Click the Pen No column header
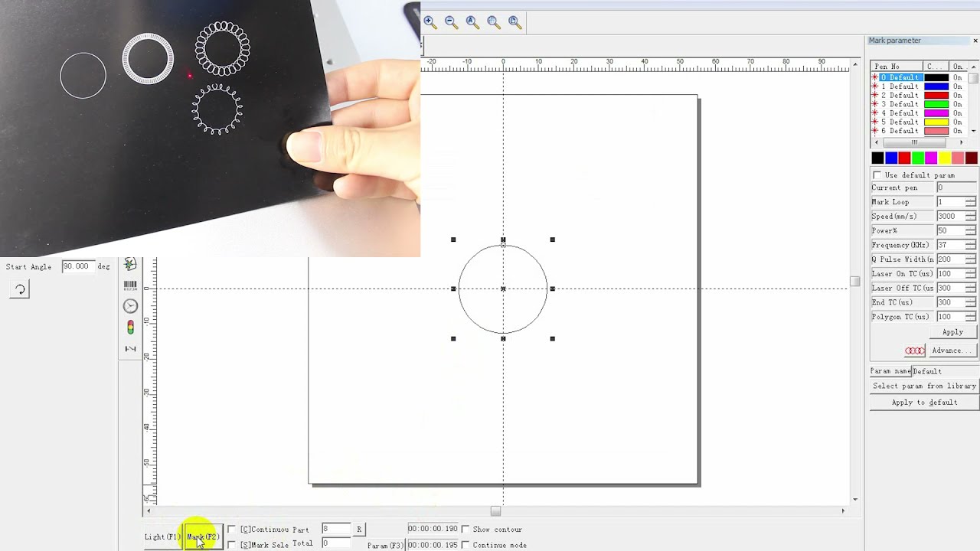The height and width of the screenshot is (551, 980). [897, 67]
